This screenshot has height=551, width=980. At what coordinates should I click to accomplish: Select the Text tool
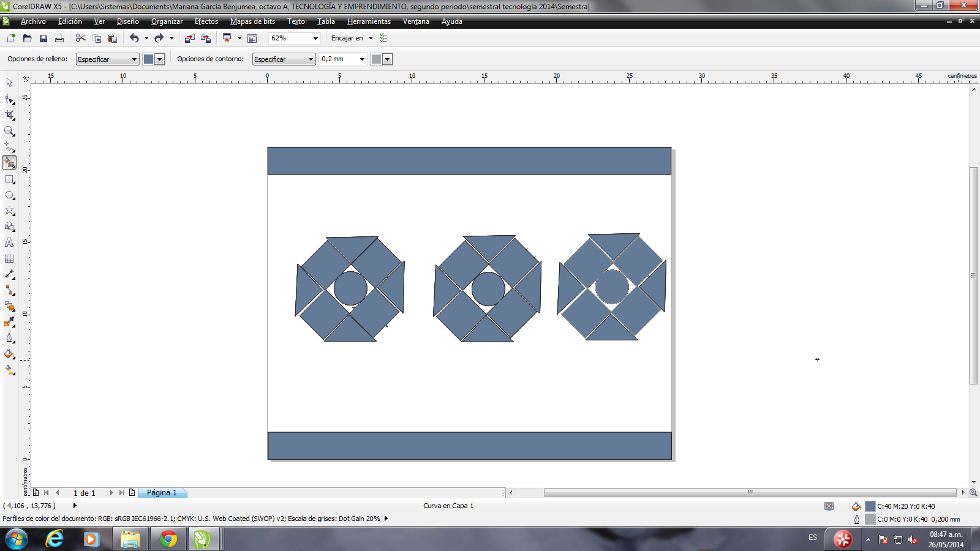pos(9,243)
